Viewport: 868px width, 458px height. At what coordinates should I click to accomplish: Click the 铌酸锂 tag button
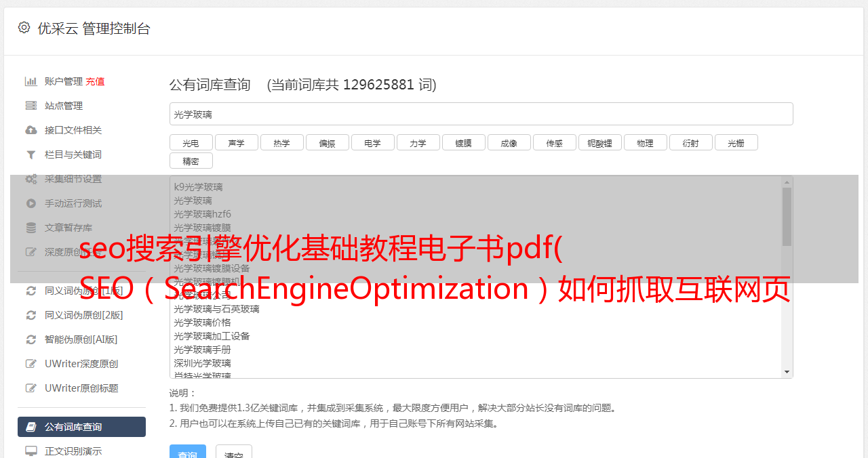click(599, 142)
